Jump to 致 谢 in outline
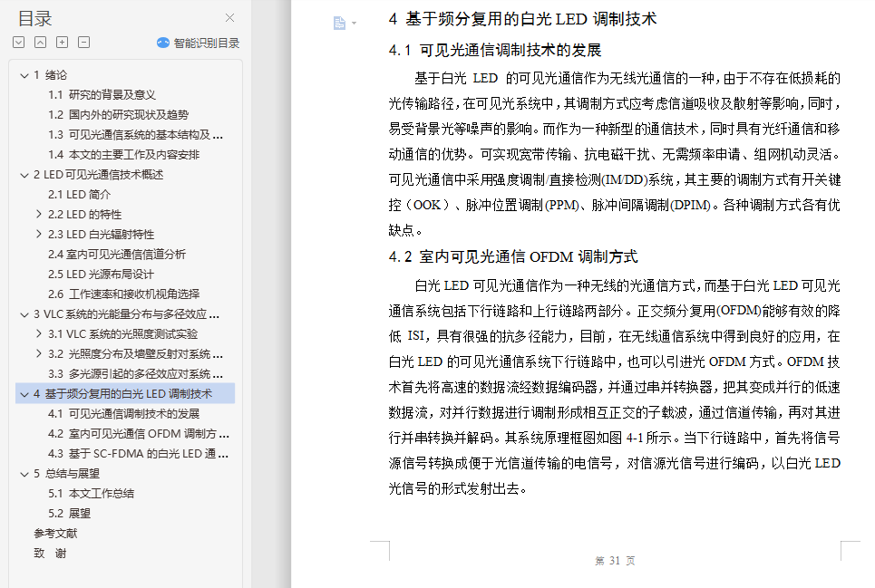The width and height of the screenshot is (875, 588). pyautogui.click(x=50, y=554)
